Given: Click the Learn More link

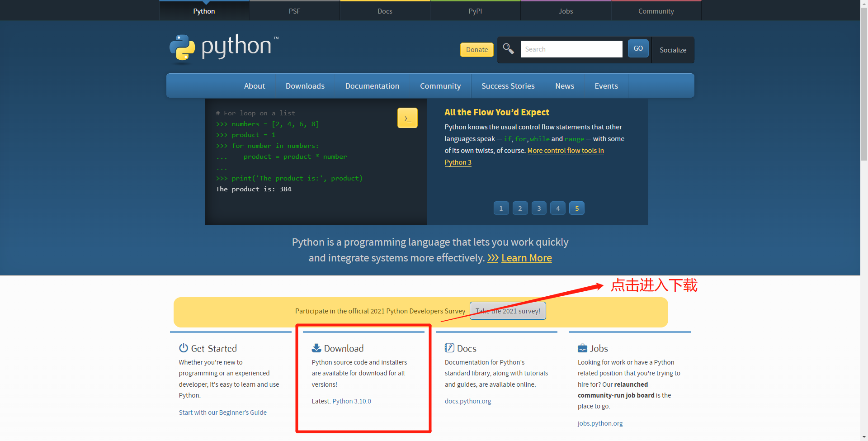Looking at the screenshot, I should (x=527, y=258).
